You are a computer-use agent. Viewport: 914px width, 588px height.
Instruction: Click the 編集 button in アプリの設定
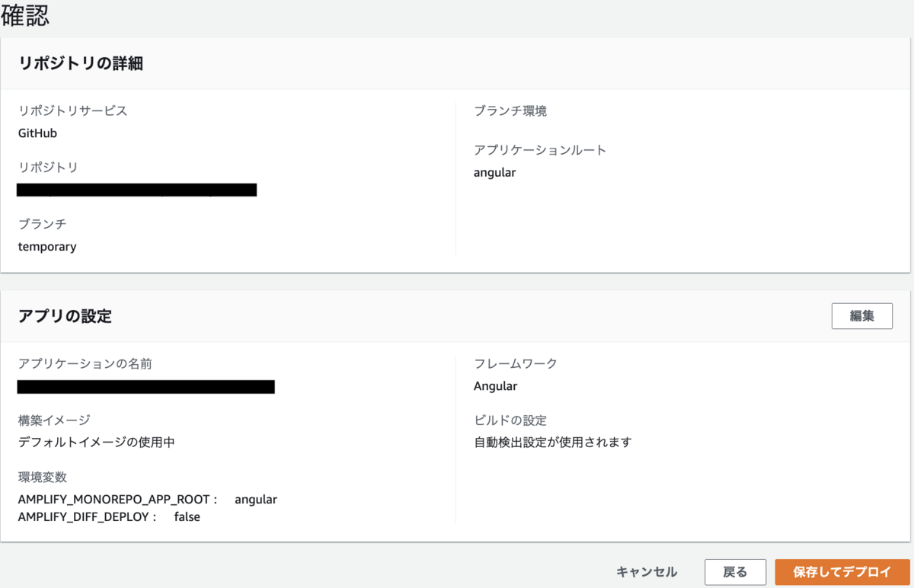pyautogui.click(x=861, y=316)
